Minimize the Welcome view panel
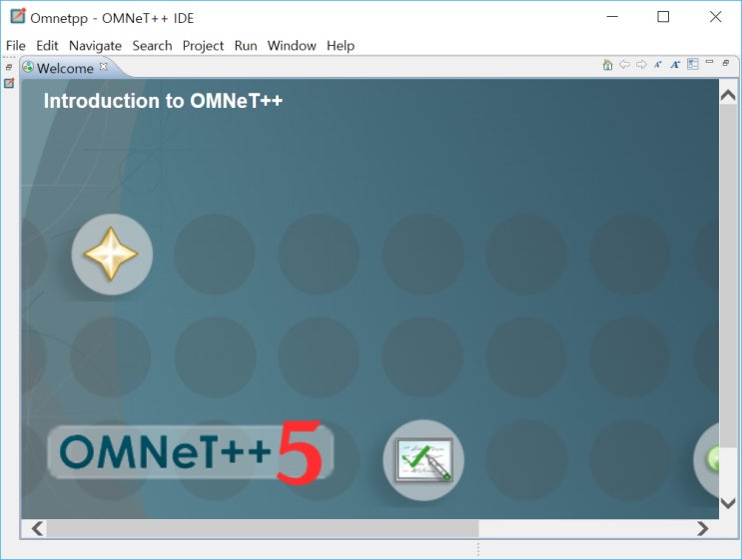Image resolution: width=742 pixels, height=560 pixels. click(709, 62)
